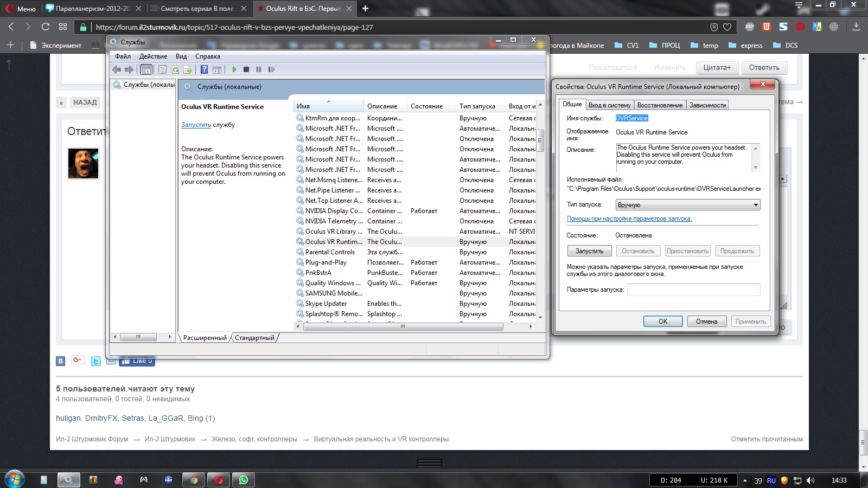Screen dimensions: 868x488
Task: Open the Справка menu in Services
Action: coord(208,56)
